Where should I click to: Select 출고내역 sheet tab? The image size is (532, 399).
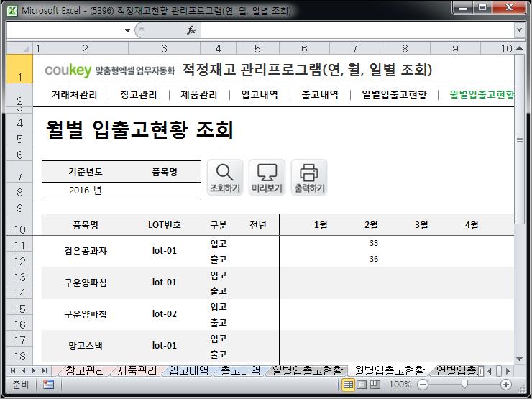pyautogui.click(x=241, y=370)
